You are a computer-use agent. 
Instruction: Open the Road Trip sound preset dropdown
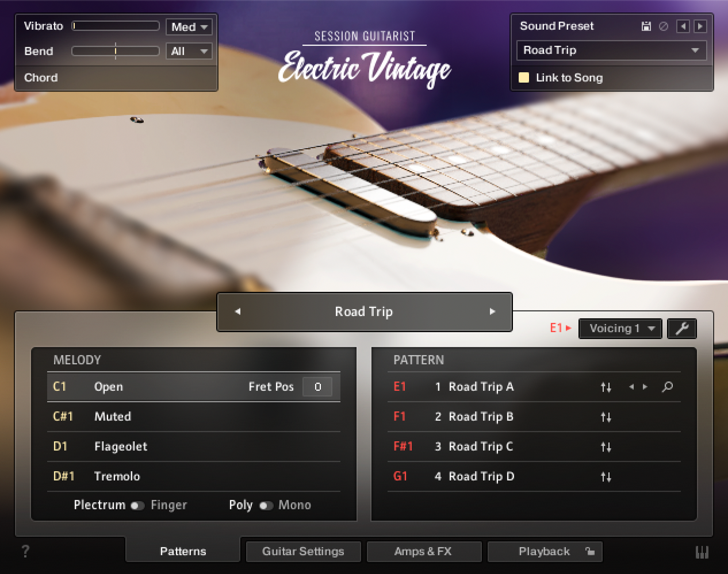coord(611,50)
